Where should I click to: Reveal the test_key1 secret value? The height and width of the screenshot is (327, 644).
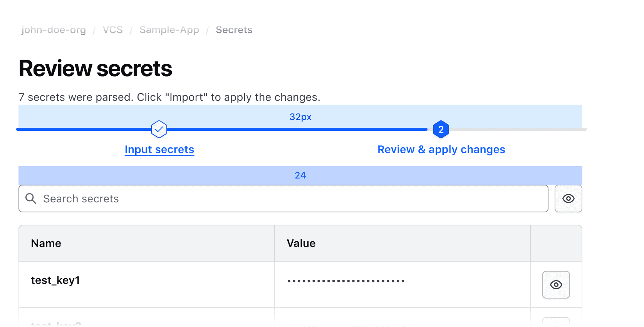point(556,285)
